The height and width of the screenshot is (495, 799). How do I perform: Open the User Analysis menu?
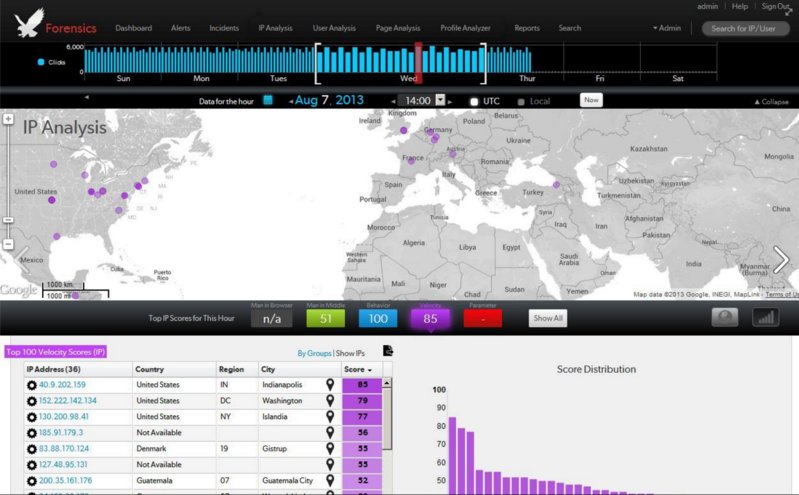click(x=334, y=28)
